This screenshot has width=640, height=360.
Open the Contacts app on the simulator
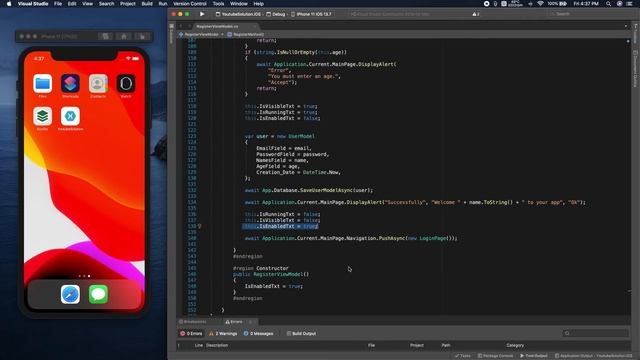[x=98, y=84]
